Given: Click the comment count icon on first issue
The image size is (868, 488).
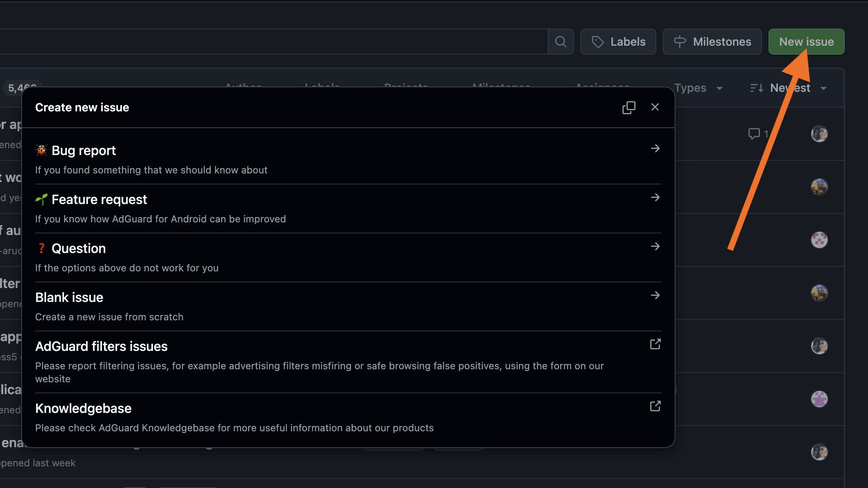Looking at the screenshot, I should (754, 134).
